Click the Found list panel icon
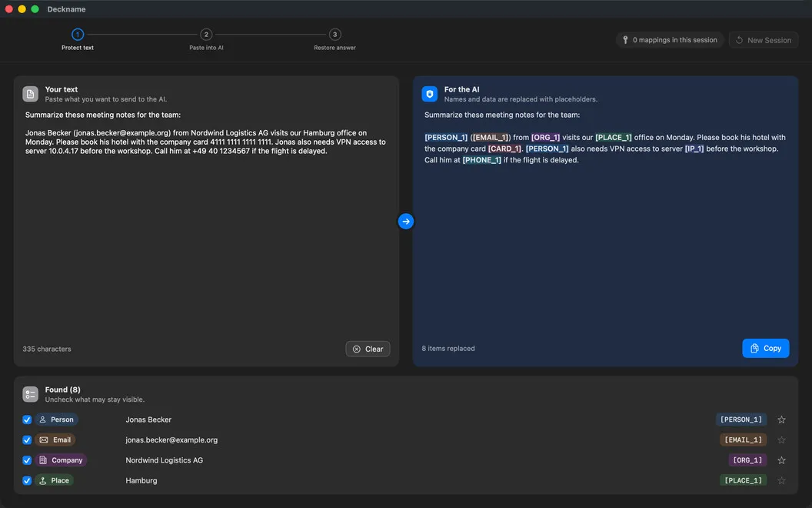 (x=30, y=394)
